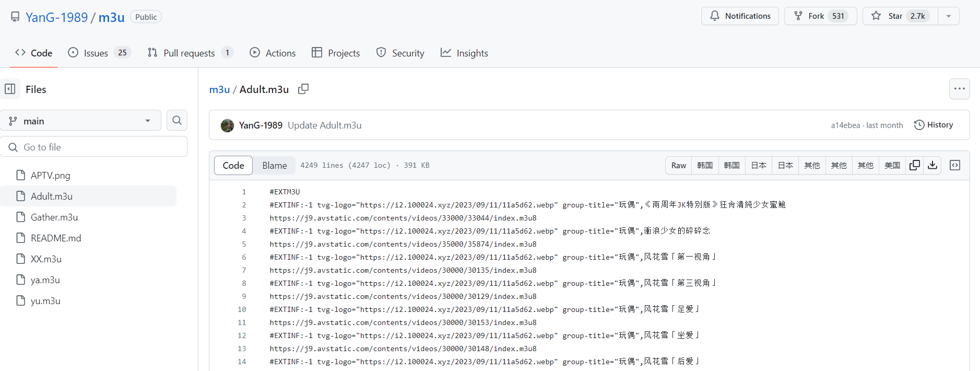Click the notification bell icon
Screen dimensions: 980x371
pos(715,16)
